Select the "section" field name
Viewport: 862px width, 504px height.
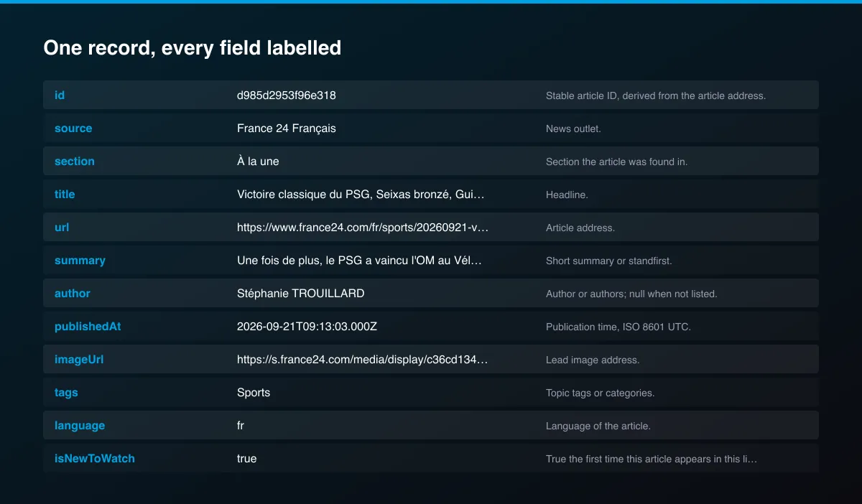pos(75,162)
